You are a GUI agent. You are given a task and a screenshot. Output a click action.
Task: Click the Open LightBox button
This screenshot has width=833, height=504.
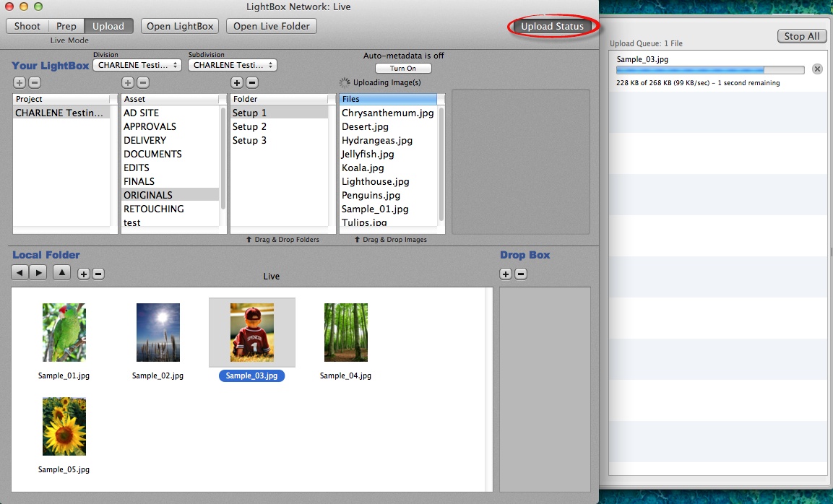point(180,27)
